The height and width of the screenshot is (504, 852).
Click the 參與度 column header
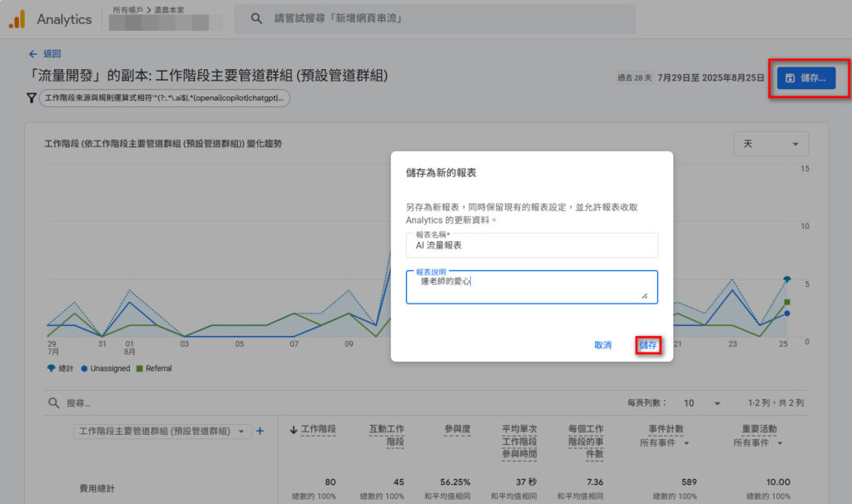[x=457, y=429]
